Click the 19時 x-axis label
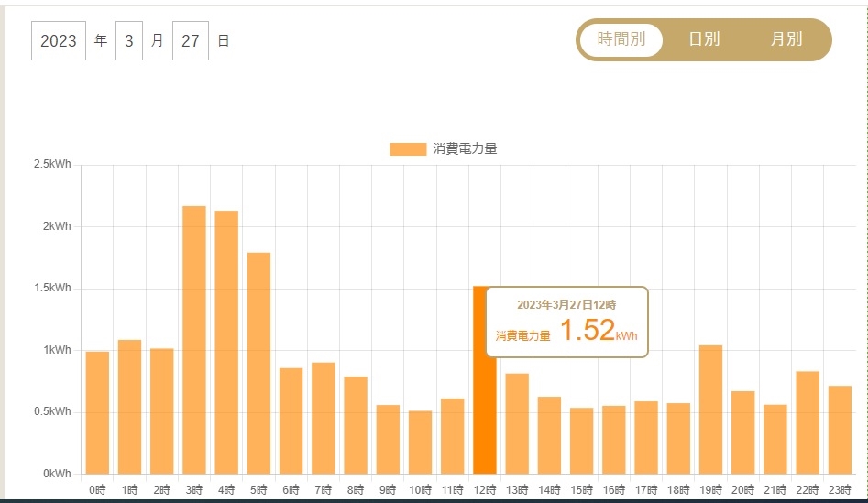Screen dimensions: 868x503 (710, 490)
